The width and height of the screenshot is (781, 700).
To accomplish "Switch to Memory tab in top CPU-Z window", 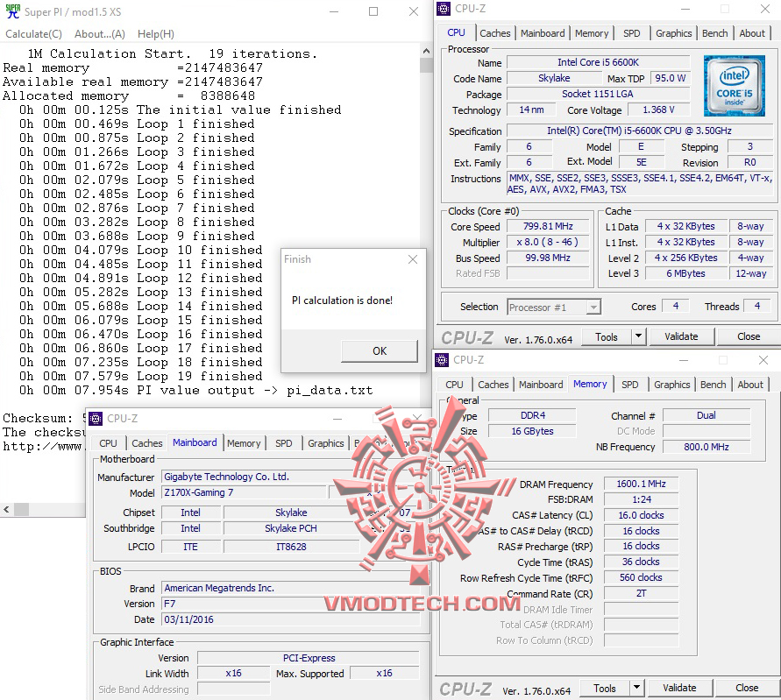I will (x=592, y=33).
